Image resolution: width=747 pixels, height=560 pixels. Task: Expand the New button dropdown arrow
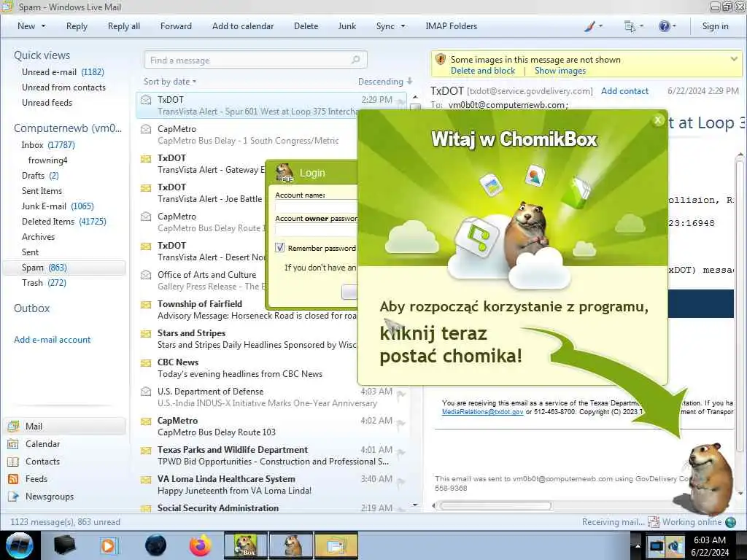pyautogui.click(x=43, y=26)
